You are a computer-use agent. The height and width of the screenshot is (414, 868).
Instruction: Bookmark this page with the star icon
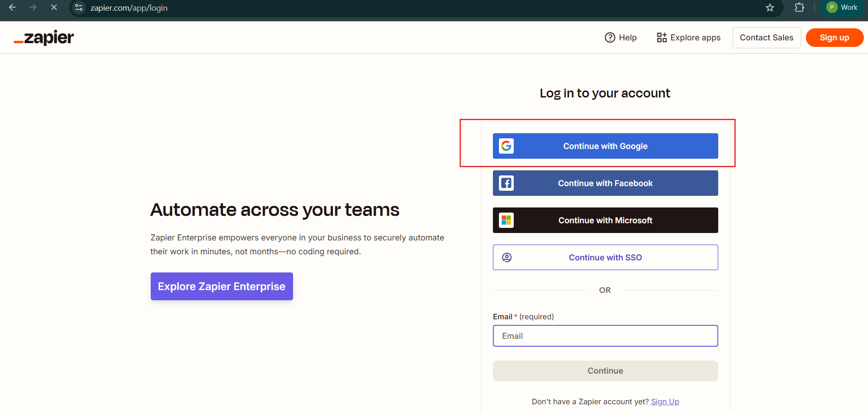770,8
